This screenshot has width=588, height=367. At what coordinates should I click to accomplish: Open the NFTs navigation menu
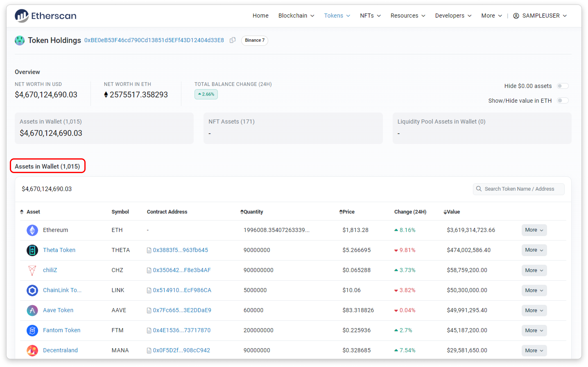pyautogui.click(x=370, y=16)
